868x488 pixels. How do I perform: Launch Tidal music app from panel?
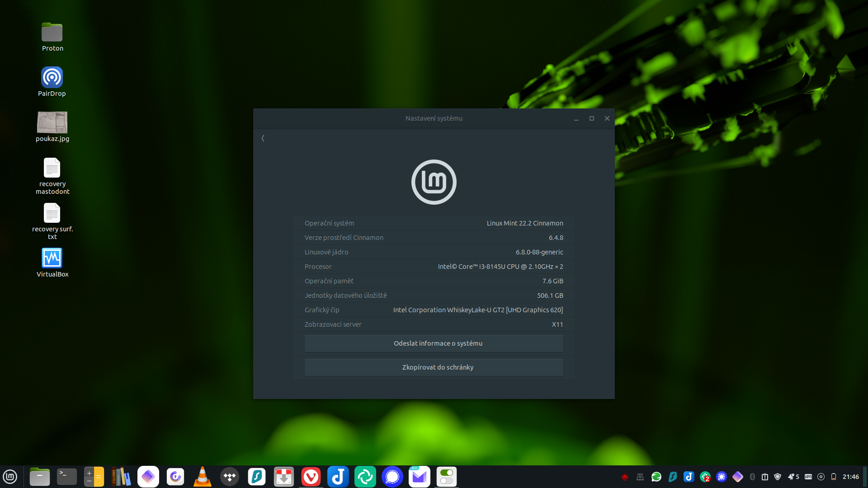[x=230, y=477]
